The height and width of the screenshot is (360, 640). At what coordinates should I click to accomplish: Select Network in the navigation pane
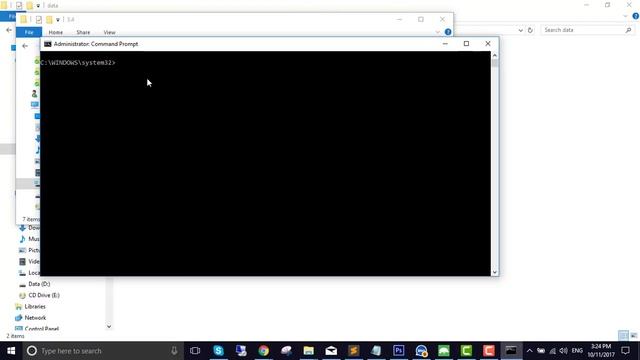(x=35, y=318)
